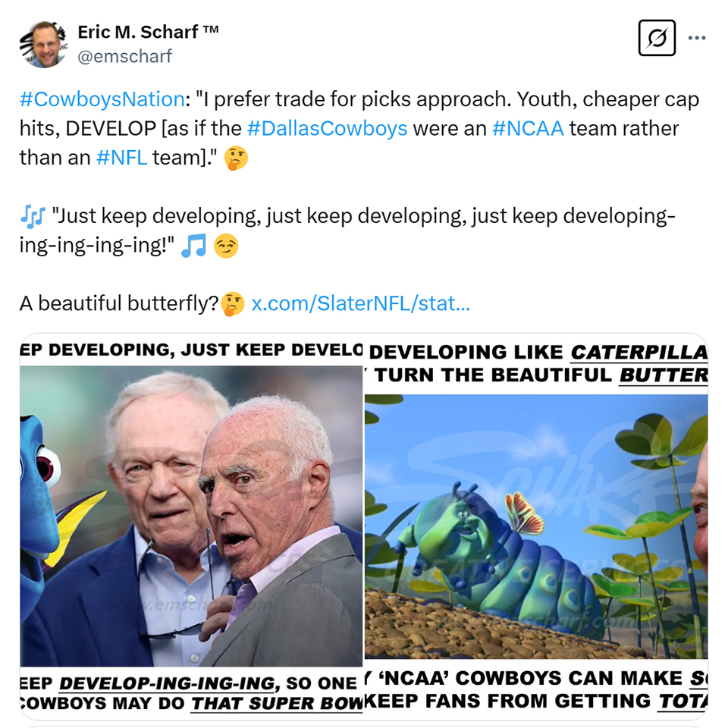This screenshot has width=728, height=728.
Task: Click the display name Eric M. Scharf
Action: click(148, 32)
